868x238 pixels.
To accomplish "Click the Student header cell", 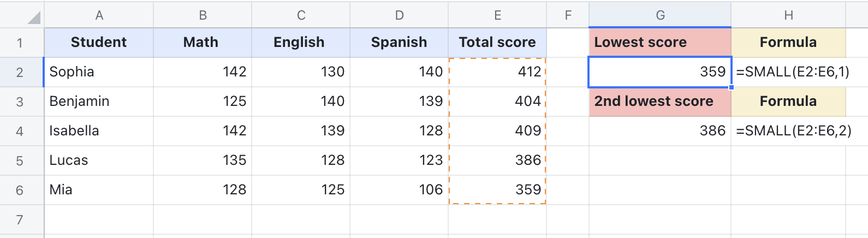I will [x=99, y=43].
